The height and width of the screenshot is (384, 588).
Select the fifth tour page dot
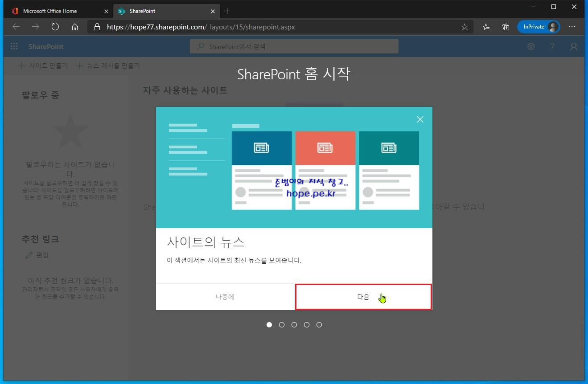point(319,325)
